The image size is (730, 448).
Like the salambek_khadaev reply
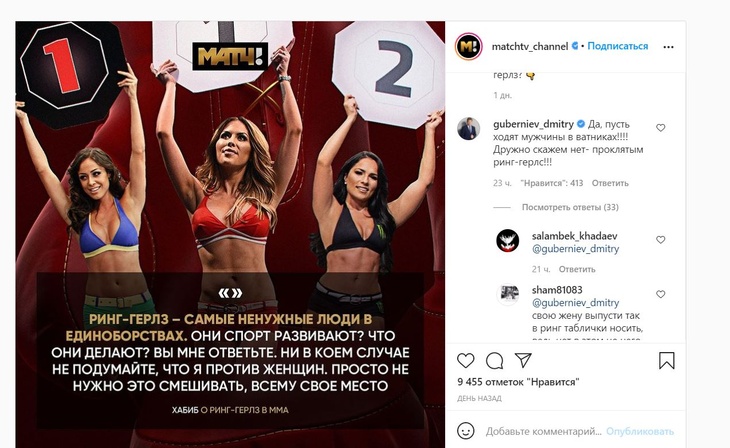pos(661,239)
